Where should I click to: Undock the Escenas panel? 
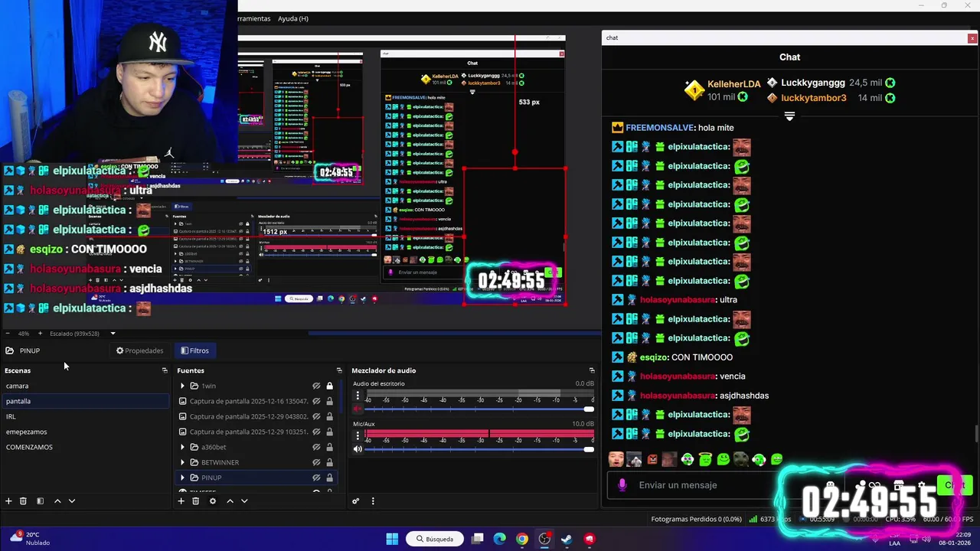(165, 370)
